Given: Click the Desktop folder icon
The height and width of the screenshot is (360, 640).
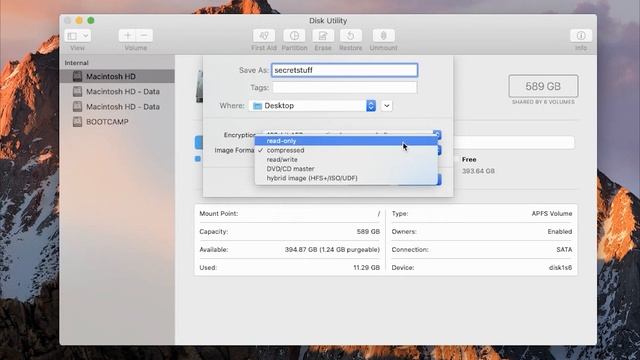Looking at the screenshot, I should (x=257, y=106).
